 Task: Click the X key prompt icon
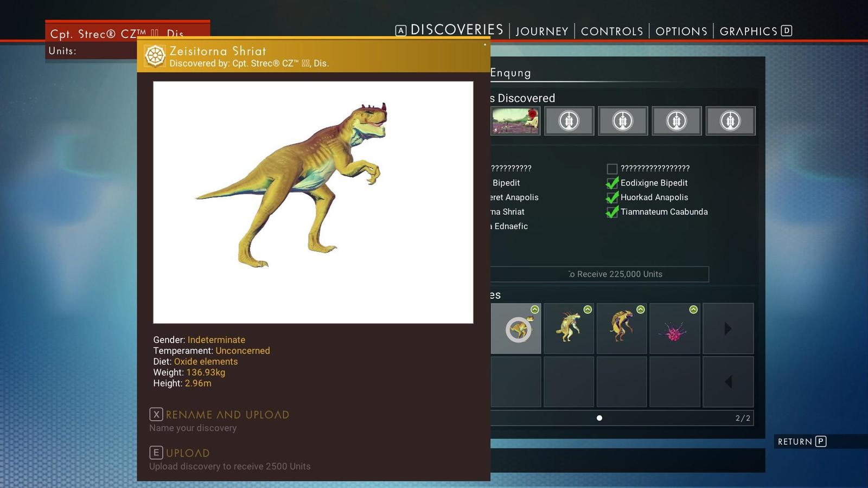pos(156,414)
